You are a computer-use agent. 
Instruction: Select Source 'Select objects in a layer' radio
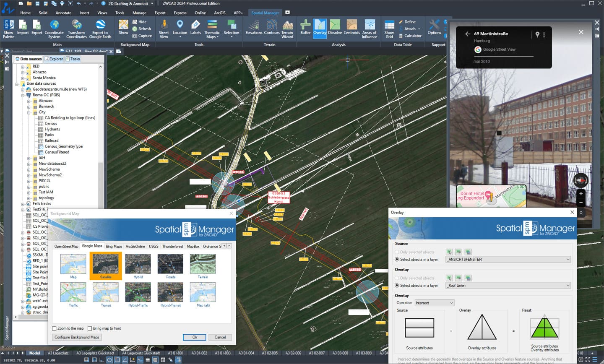(x=397, y=260)
